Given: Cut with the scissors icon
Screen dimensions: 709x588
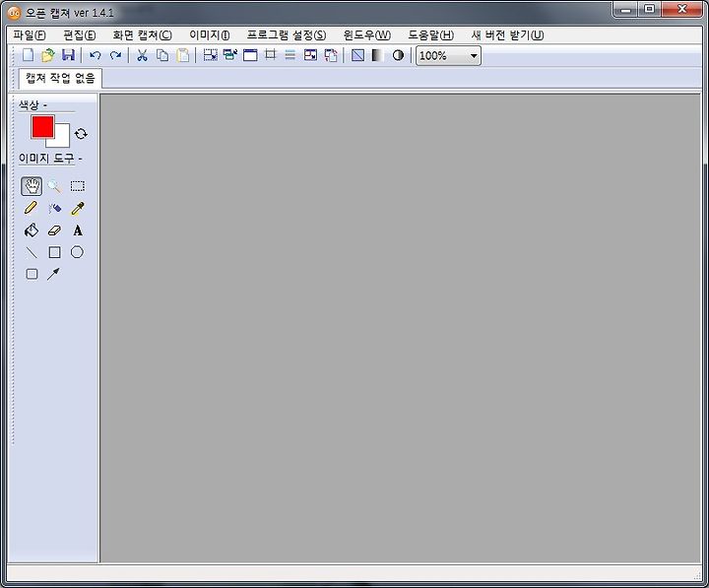Looking at the screenshot, I should point(142,55).
